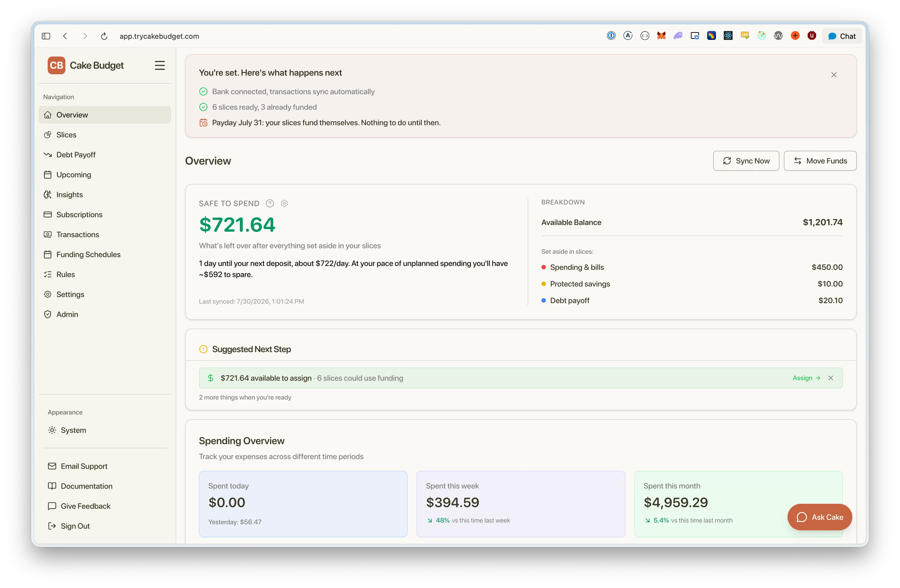The height and width of the screenshot is (588, 900).
Task: Click the Bank connected checkmark icon
Action: [x=203, y=91]
